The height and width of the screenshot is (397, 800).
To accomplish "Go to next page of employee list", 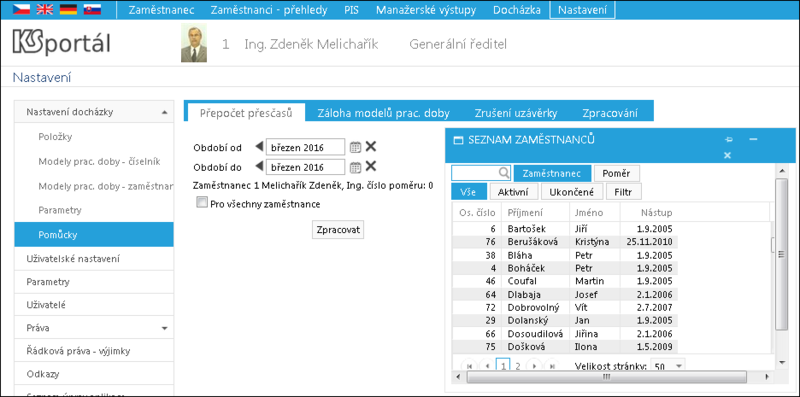I will 534,366.
